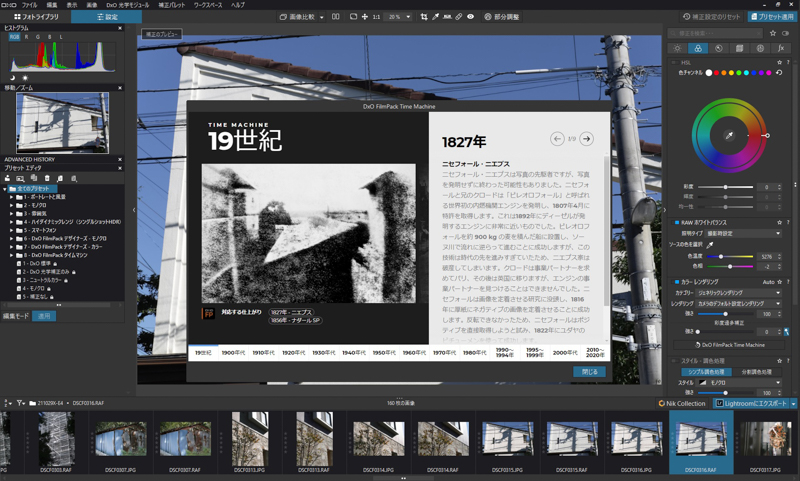Image resolution: width=800 pixels, height=481 pixels.
Task: Click the Apply Preset button
Action: click(772, 17)
